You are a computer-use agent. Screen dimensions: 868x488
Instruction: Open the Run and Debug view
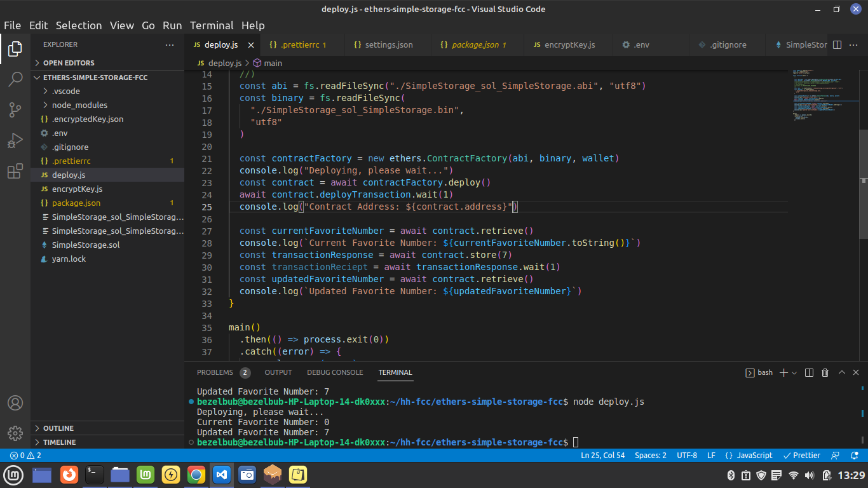15,140
